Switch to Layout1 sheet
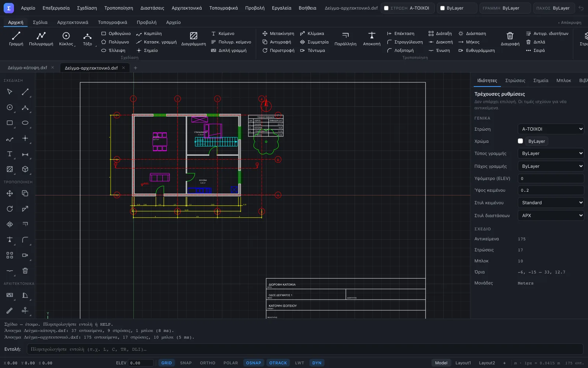The width and height of the screenshot is (588, 368). point(463,363)
